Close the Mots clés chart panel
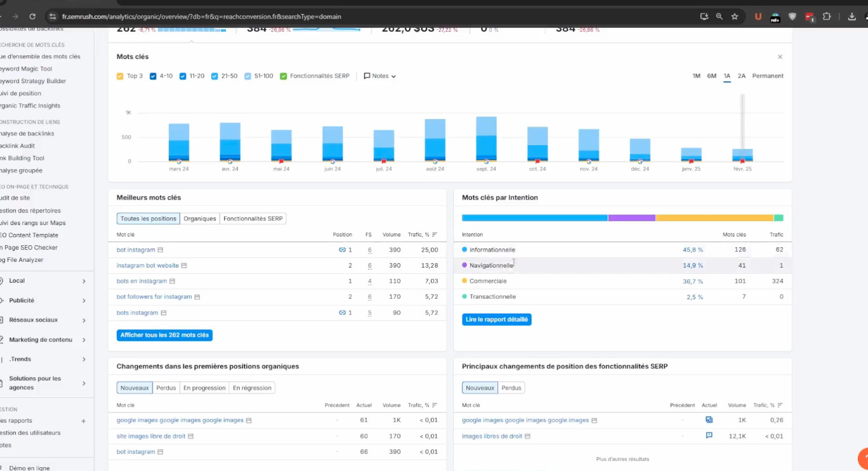 coord(780,57)
